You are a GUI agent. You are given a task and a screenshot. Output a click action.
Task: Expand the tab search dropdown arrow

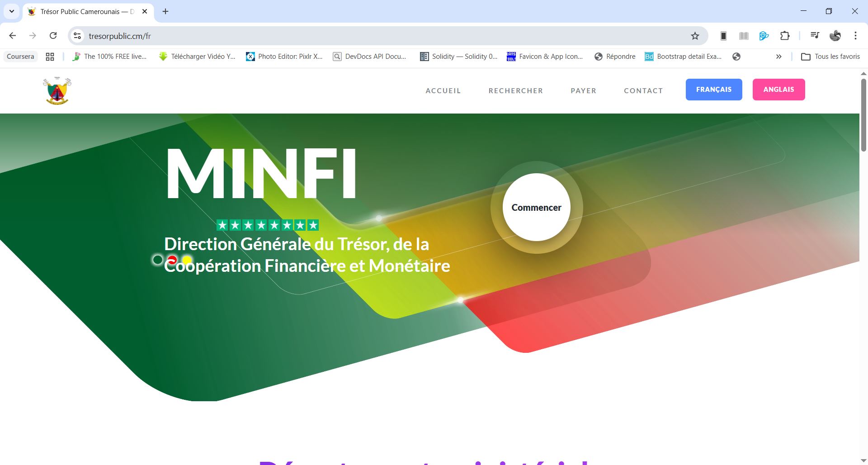pyautogui.click(x=11, y=11)
